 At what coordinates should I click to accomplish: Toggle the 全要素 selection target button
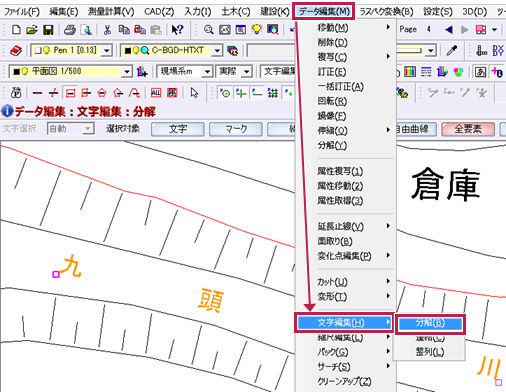(x=468, y=129)
